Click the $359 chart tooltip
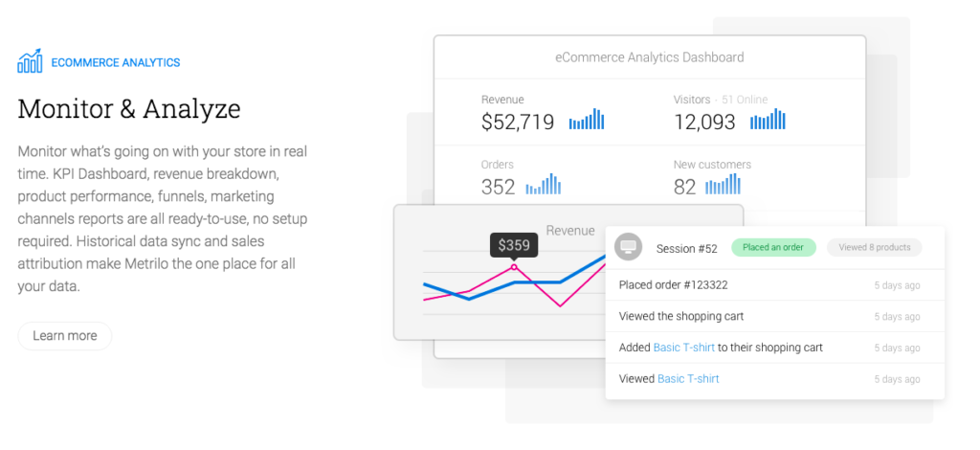 (x=514, y=245)
